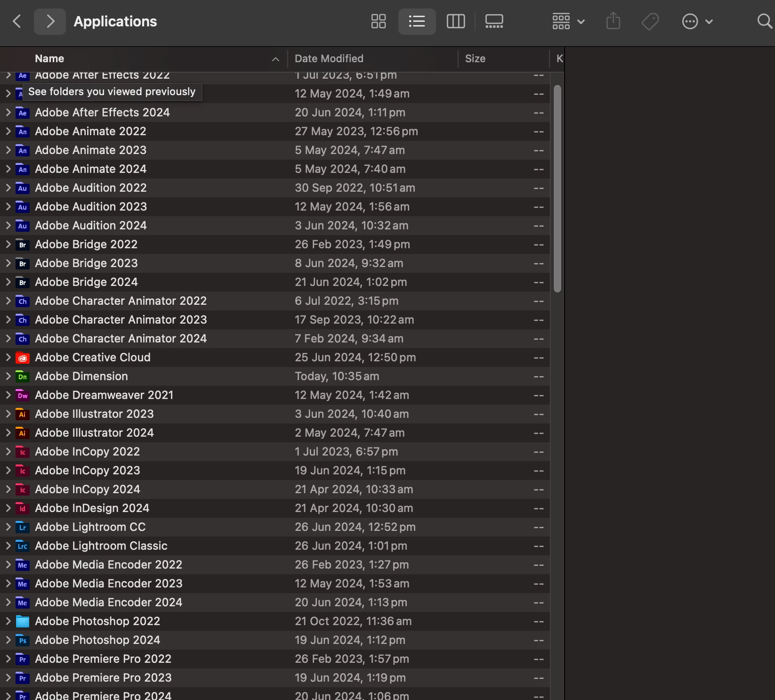The image size is (775, 700).
Task: Select the Adobe Media Encoder 2022 name
Action: coord(109,565)
